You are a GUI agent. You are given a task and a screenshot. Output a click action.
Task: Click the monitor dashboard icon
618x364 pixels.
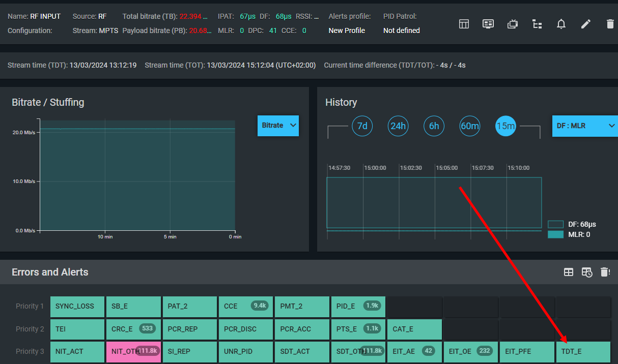488,24
